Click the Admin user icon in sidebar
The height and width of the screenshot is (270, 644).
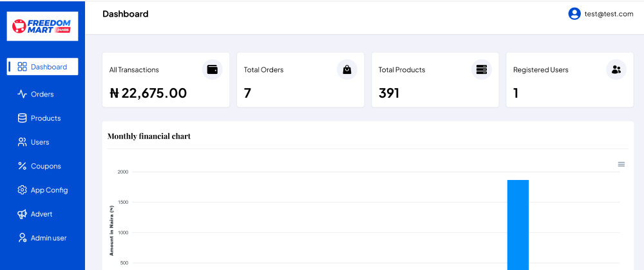[22, 238]
